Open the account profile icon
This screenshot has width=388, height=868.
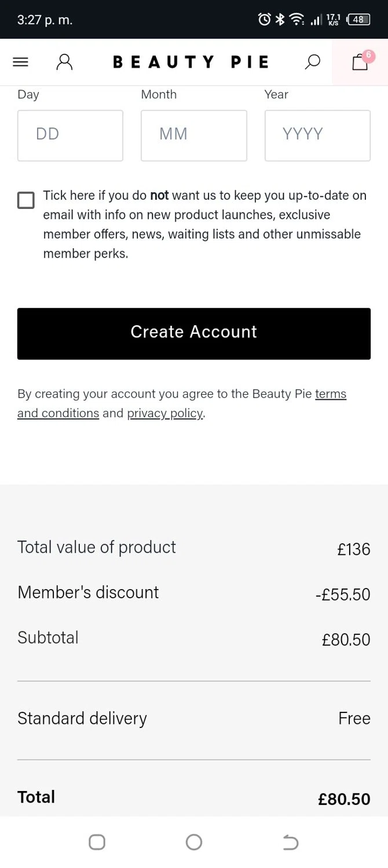pos(64,62)
